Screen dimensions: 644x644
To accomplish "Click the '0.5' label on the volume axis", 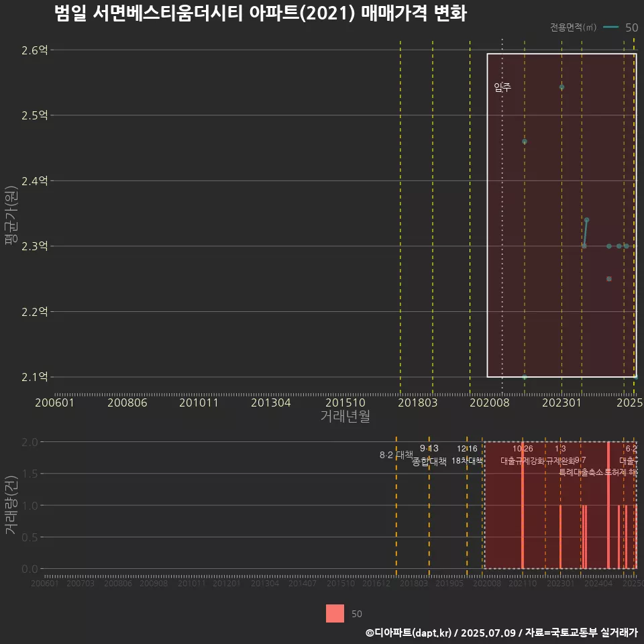I will click(x=29, y=537).
